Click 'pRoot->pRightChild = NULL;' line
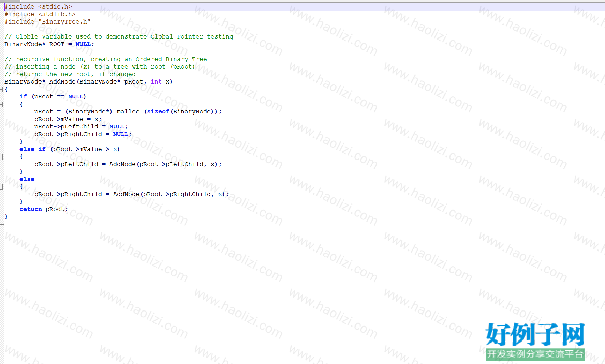Image resolution: width=605 pixels, height=364 pixels. [x=83, y=134]
